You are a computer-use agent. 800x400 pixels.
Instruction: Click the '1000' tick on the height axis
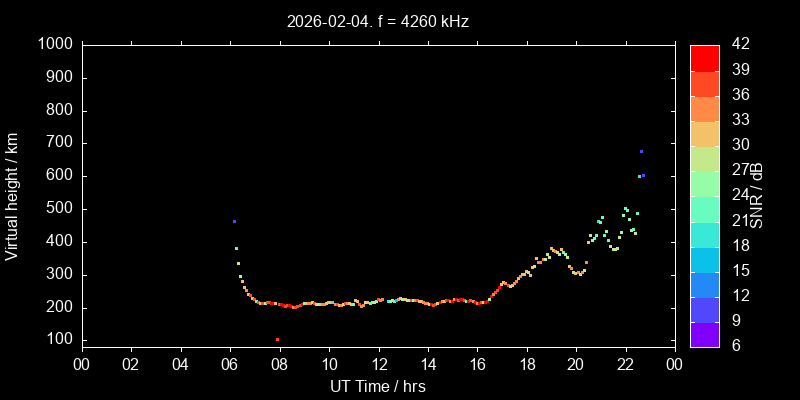pos(55,45)
